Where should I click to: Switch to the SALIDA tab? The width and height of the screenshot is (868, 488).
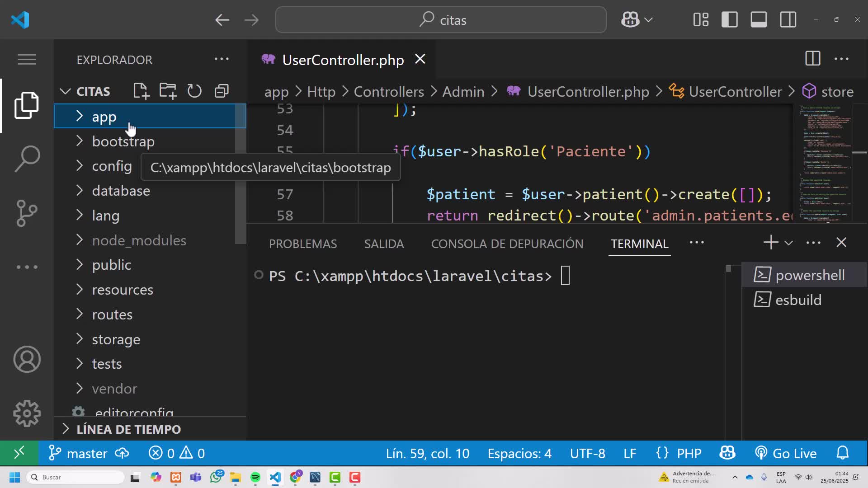point(384,244)
